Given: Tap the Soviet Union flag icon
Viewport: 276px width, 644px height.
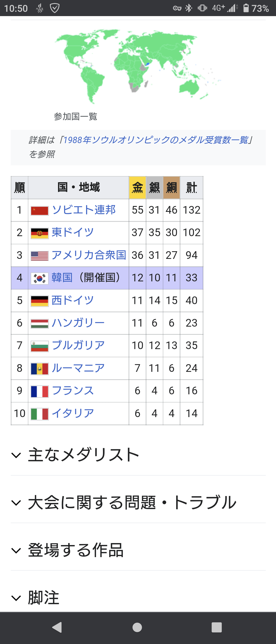Looking at the screenshot, I should [40, 211].
